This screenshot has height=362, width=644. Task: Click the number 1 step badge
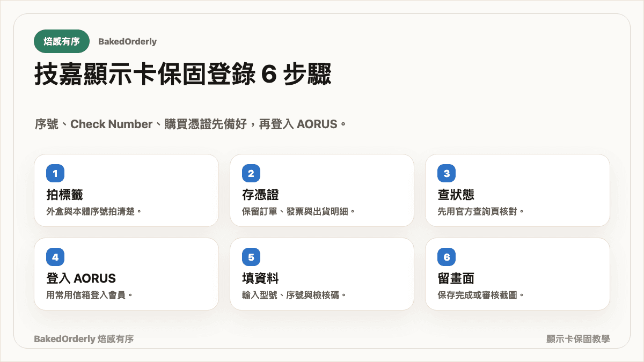point(55,173)
